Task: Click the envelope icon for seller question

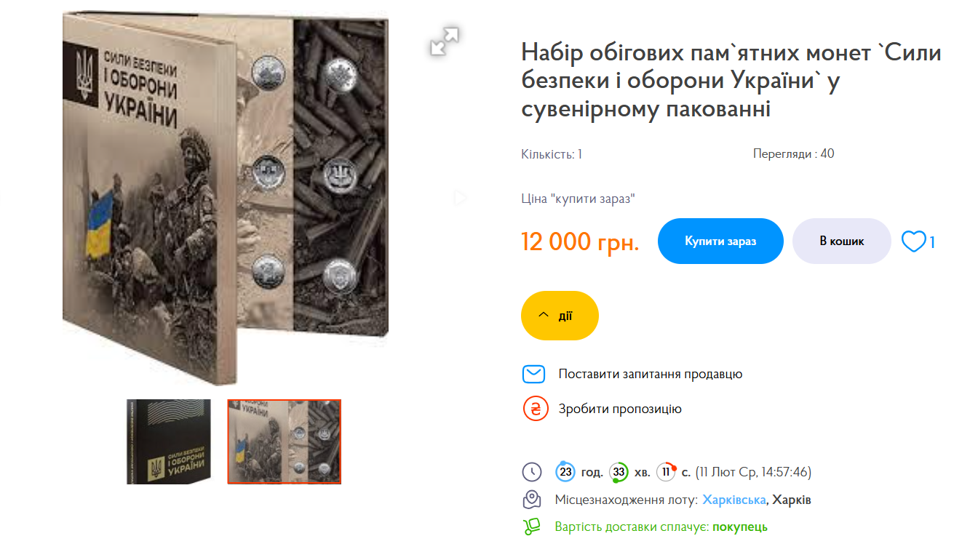Action: (533, 374)
